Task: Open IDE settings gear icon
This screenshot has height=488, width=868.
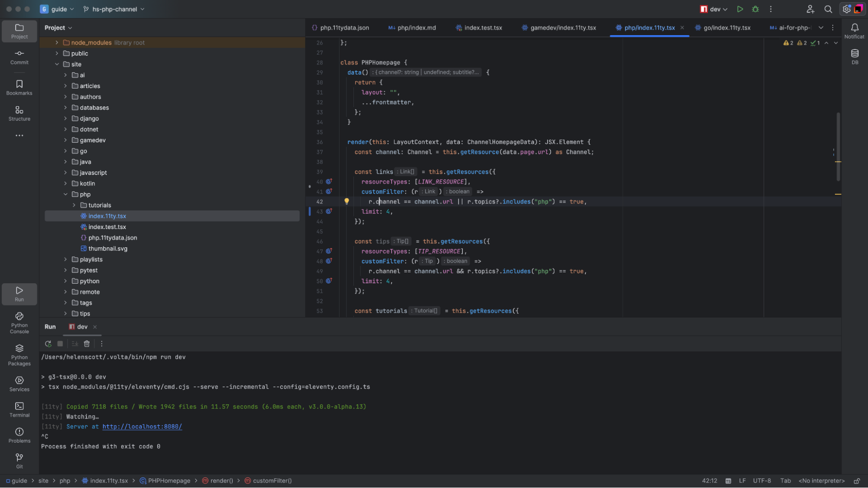Action: point(846,9)
